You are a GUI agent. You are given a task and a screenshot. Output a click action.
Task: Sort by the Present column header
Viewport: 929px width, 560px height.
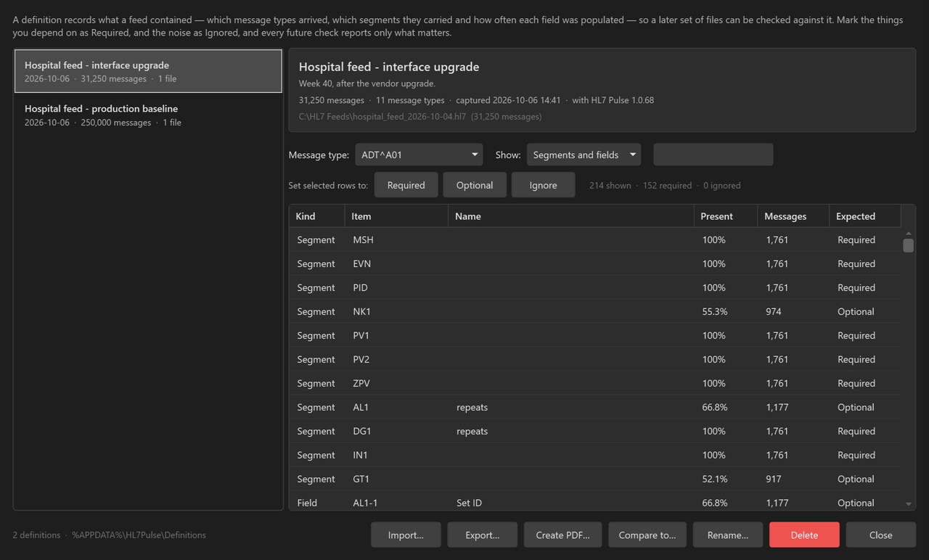(x=726, y=216)
